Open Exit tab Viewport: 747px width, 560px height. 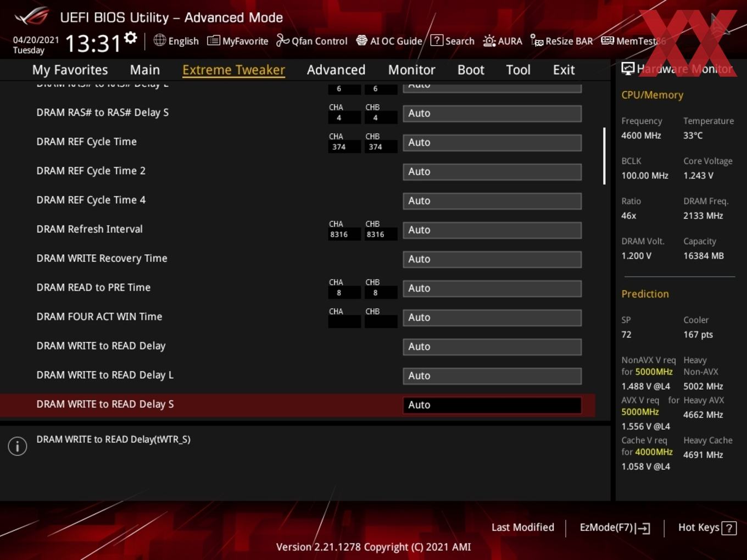(564, 70)
